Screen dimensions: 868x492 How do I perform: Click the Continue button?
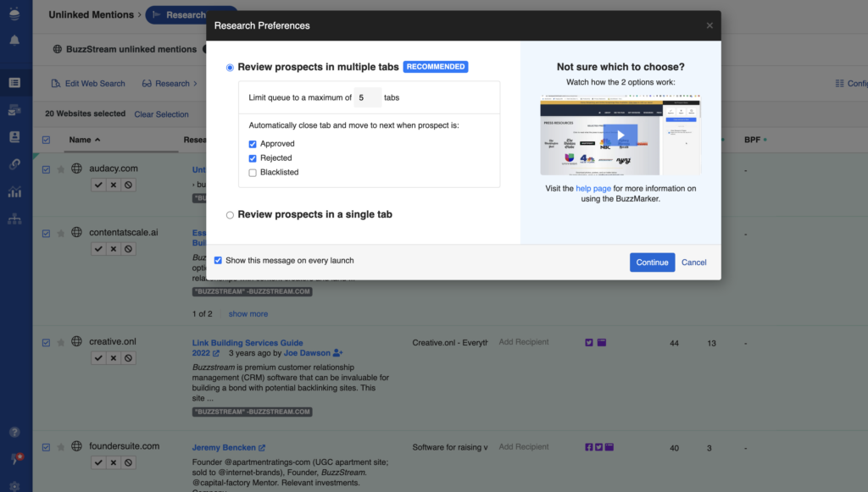click(652, 262)
